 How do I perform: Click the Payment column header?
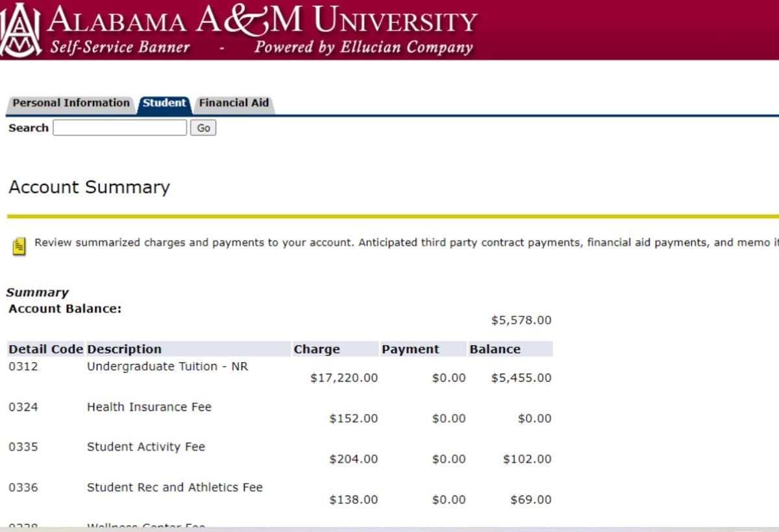tap(410, 349)
